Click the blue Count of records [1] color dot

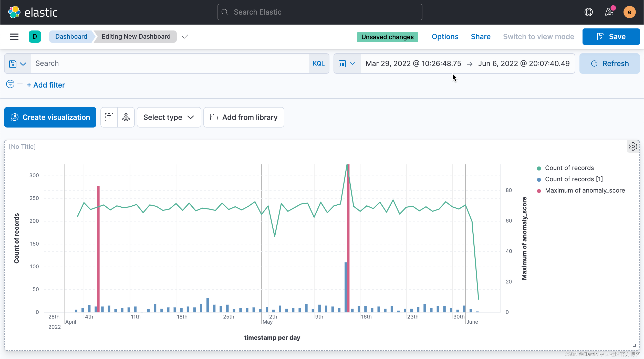[x=539, y=179]
